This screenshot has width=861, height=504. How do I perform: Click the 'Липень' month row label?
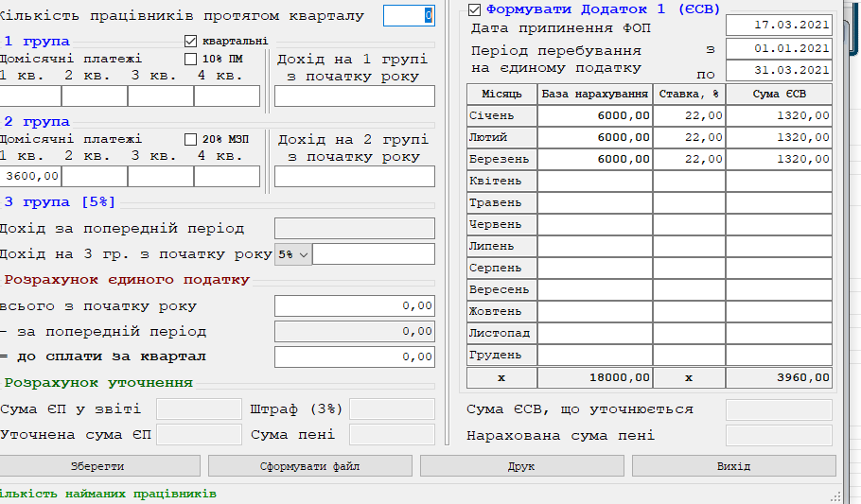pos(501,246)
